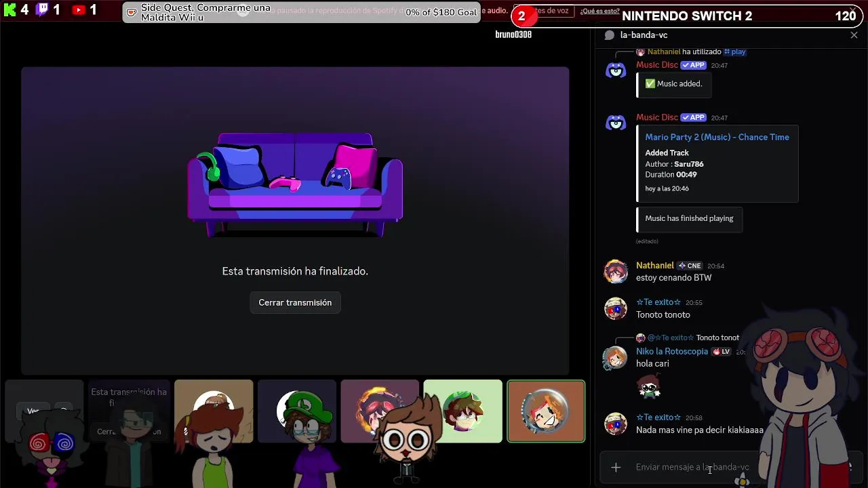
Task: Select the light green participant tile
Action: pos(463,411)
